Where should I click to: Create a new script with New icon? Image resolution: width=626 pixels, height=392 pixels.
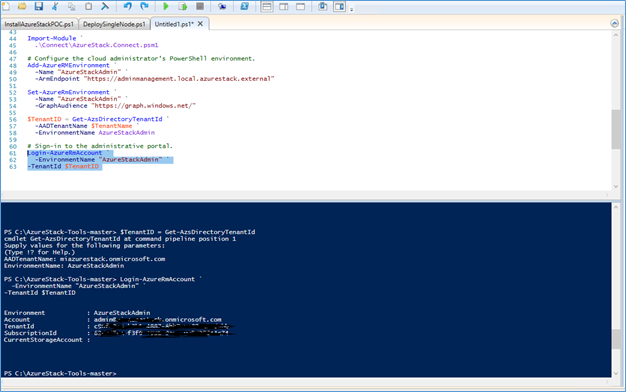coord(6,6)
